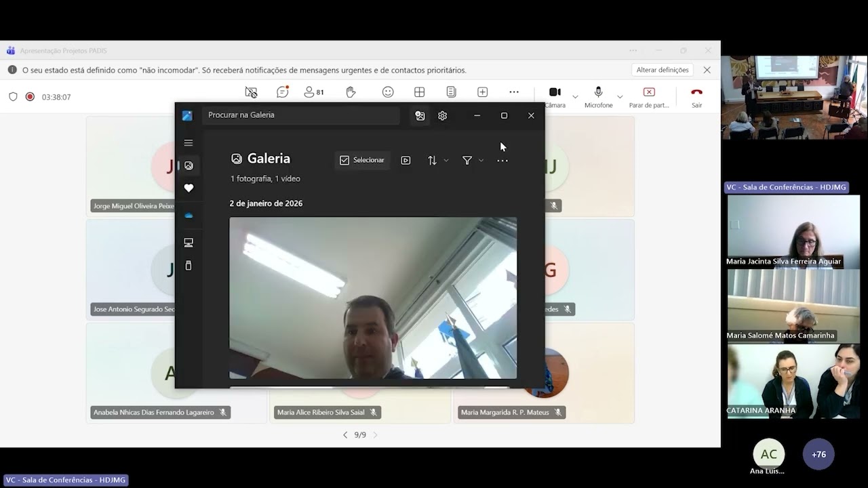Screen dimensions: 868x488
Task: Click Jose Antonio Segurado name label
Action: 133,309
